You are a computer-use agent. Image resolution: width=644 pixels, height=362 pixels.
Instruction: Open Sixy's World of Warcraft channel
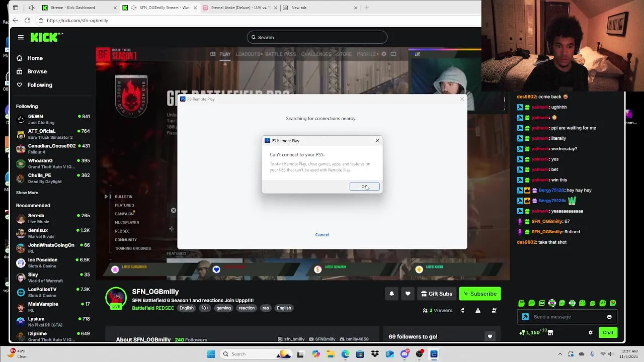53,277
